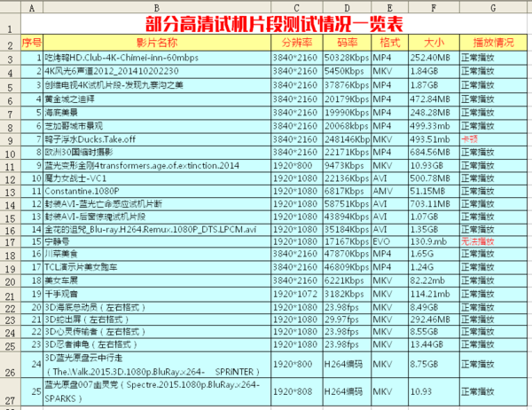Select column B header
Image resolution: width=532 pixels, height=410 pixels.
pyautogui.click(x=157, y=7)
